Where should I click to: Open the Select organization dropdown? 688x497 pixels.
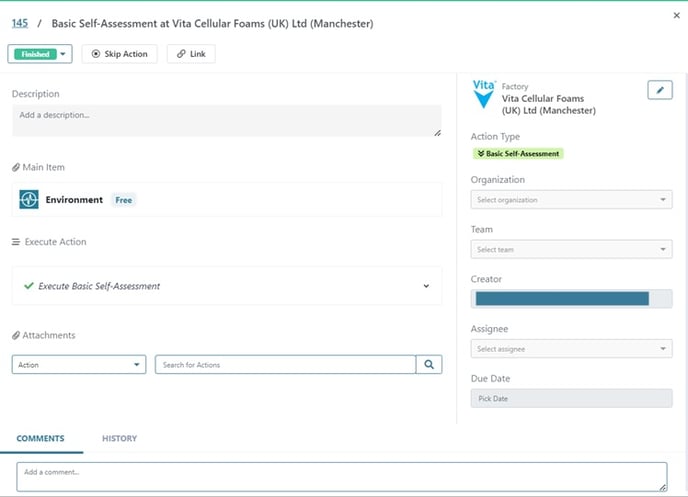tap(571, 200)
